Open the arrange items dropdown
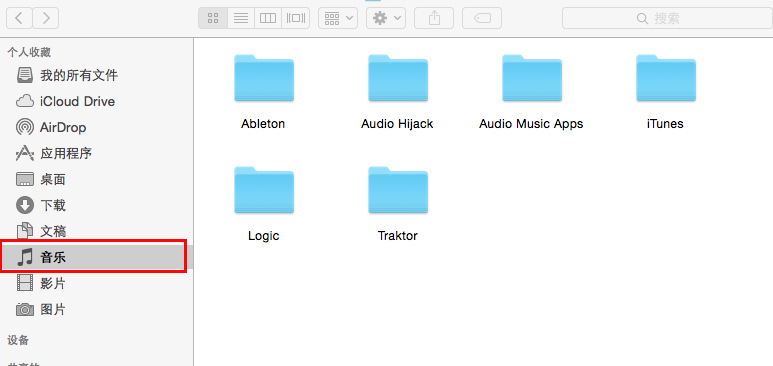This screenshot has height=366, width=773. tap(338, 18)
